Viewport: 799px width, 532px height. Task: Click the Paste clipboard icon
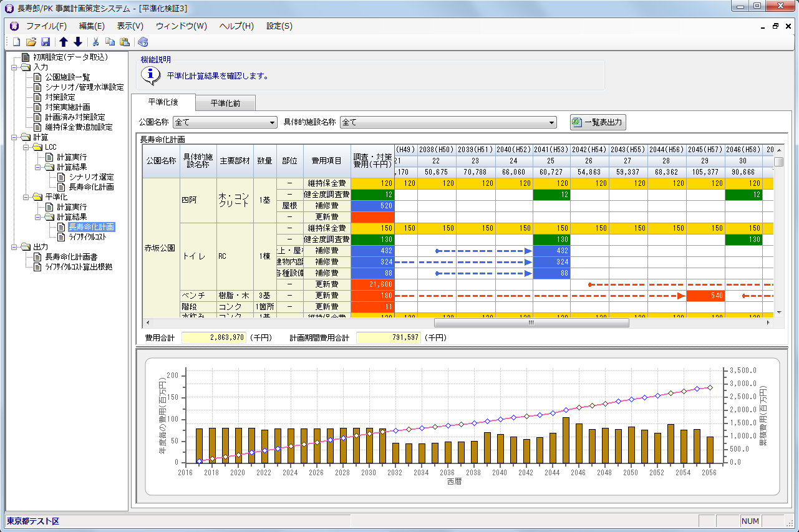click(x=124, y=42)
